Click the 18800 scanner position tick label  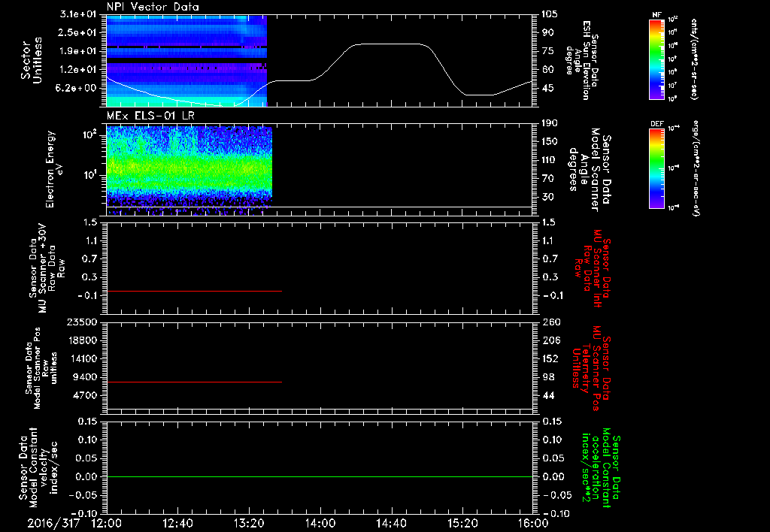click(83, 340)
